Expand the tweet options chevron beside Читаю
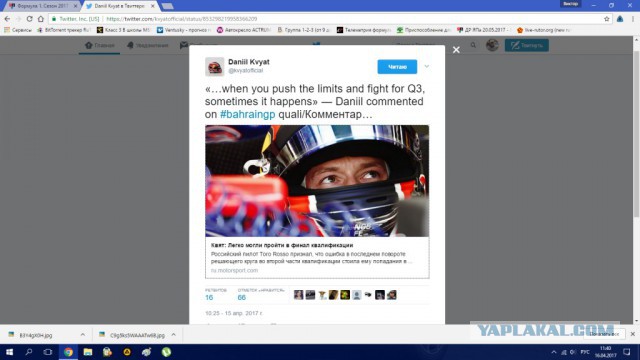 [427, 67]
